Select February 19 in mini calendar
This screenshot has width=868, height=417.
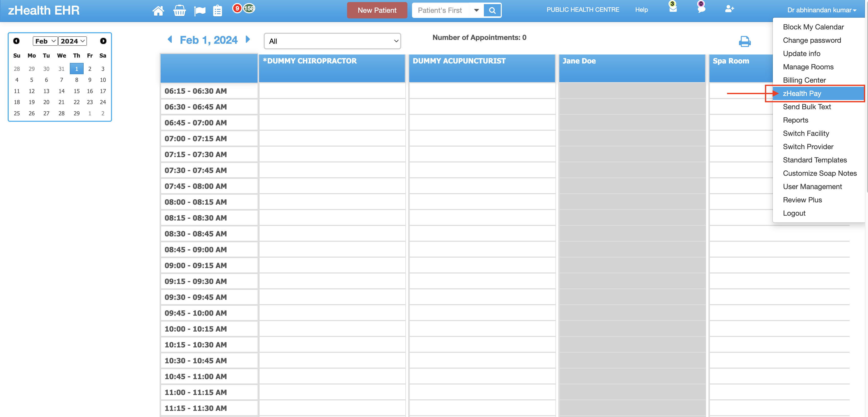click(x=32, y=102)
